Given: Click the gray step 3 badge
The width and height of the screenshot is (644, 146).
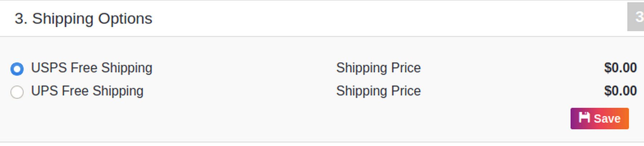Looking at the screenshot, I should tap(636, 17).
